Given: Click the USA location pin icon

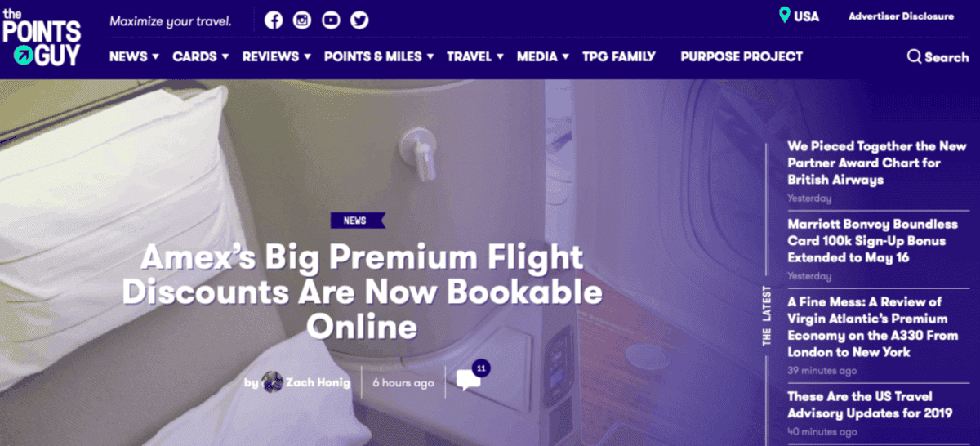Looking at the screenshot, I should pos(785,16).
